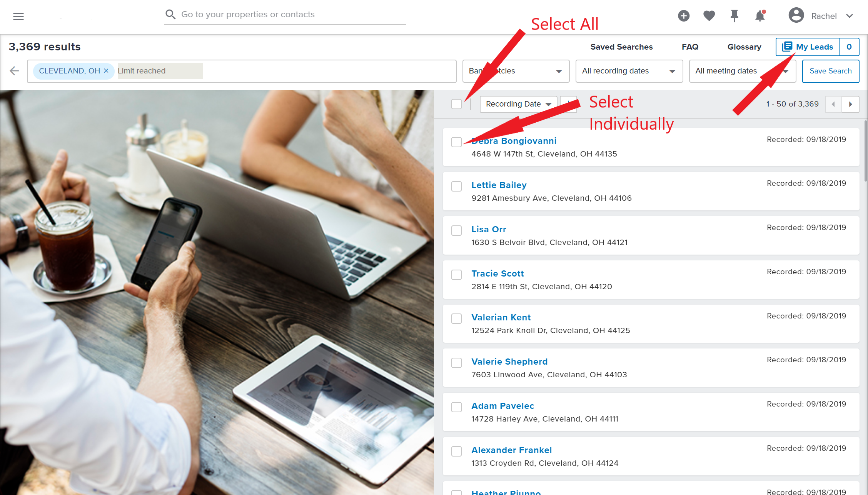
Task: Click the My Leads count badge
Action: pyautogui.click(x=849, y=47)
